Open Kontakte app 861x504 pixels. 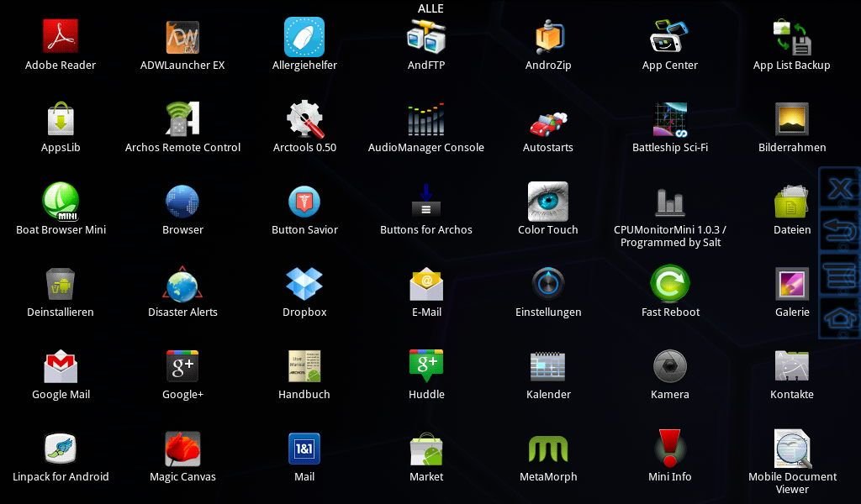(x=792, y=366)
